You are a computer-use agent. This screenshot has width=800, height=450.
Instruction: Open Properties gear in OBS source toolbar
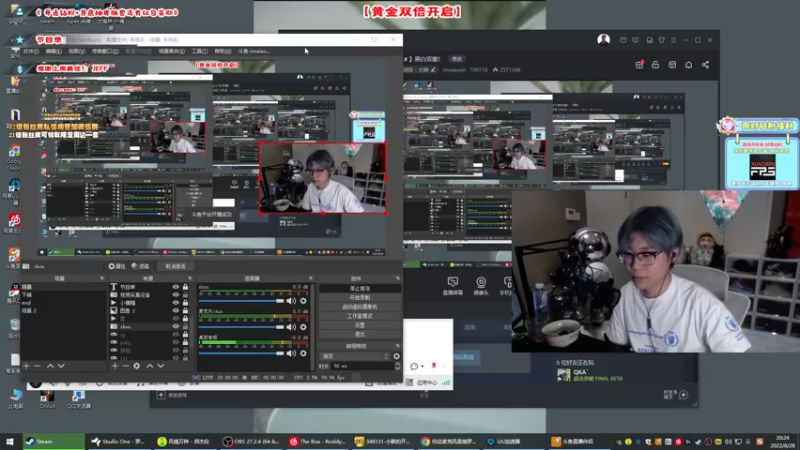click(117, 266)
